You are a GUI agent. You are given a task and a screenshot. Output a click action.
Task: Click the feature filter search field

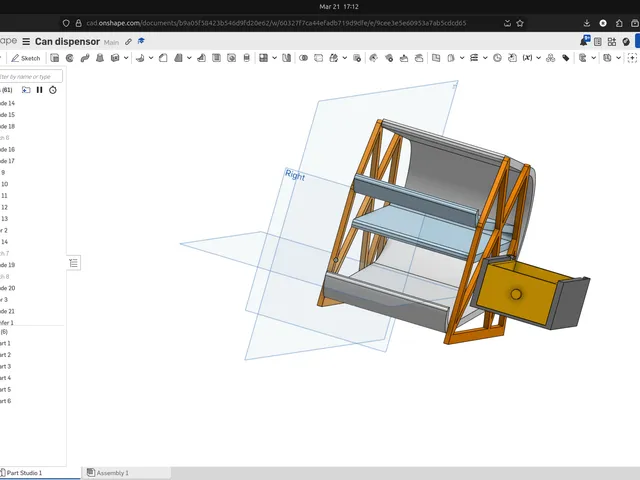[x=31, y=76]
